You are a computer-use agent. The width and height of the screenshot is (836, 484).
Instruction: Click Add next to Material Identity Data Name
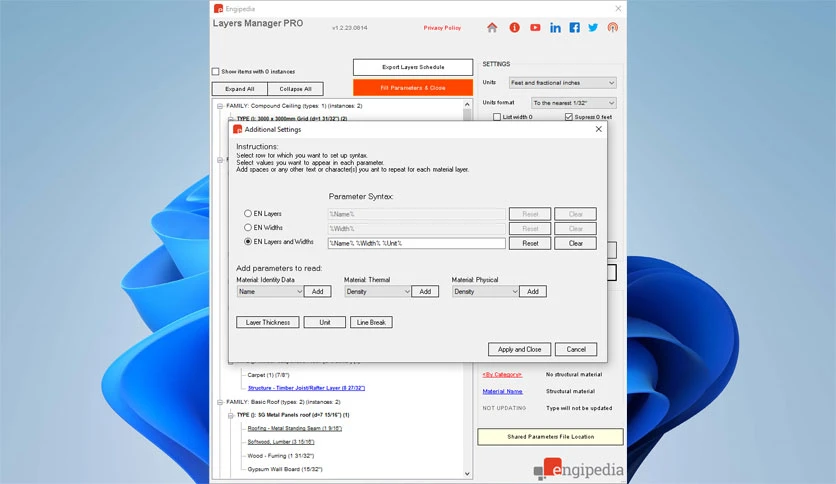point(318,292)
